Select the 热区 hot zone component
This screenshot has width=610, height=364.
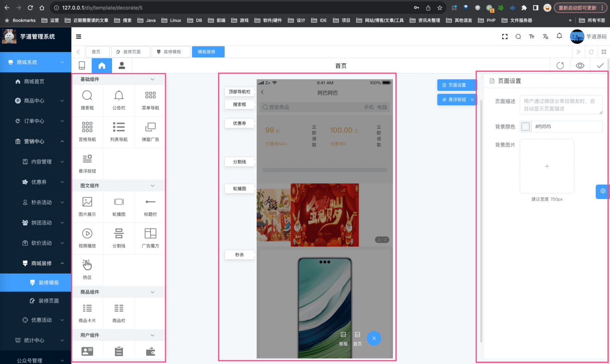click(87, 269)
